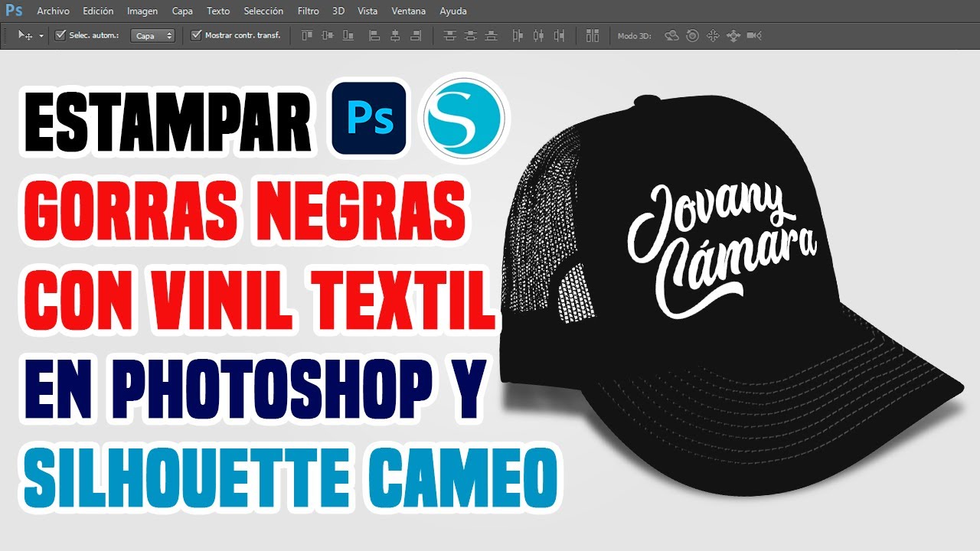Select the 3D slide mode icon
Viewport: 980px width, 551px height.
733,35
